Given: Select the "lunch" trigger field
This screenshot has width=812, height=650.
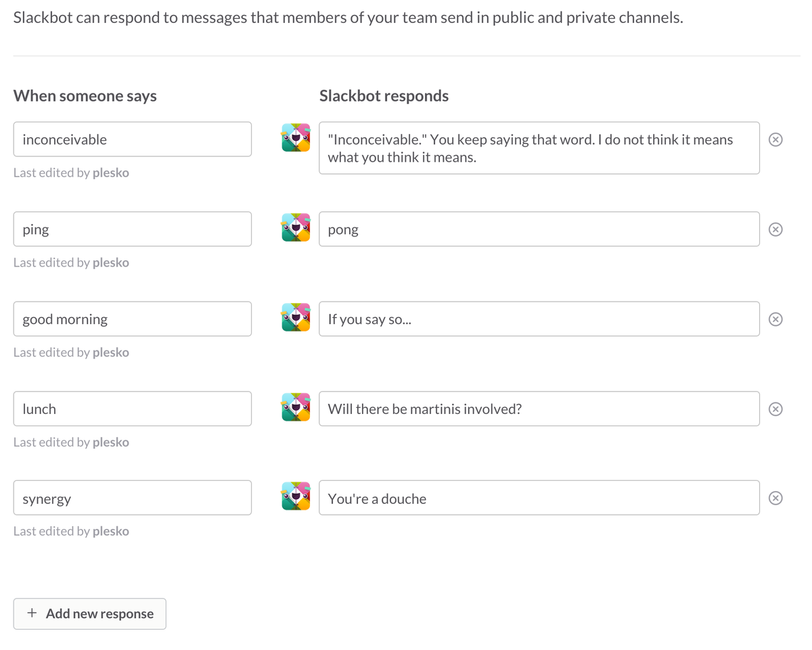Looking at the screenshot, I should pos(132,408).
